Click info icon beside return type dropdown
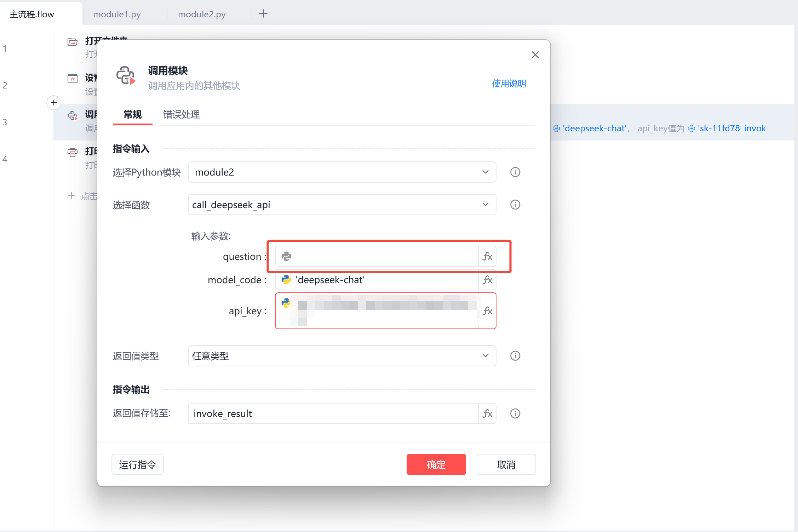798x532 pixels. coord(515,356)
